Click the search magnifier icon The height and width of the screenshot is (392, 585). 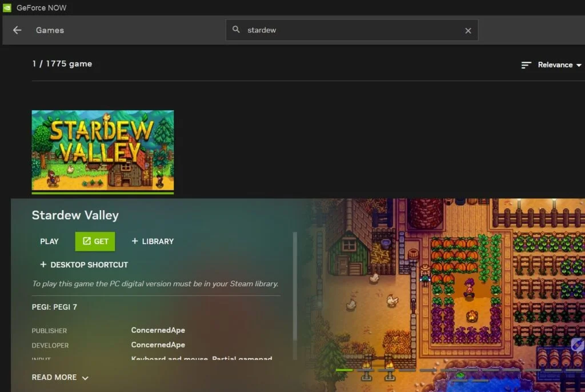point(236,30)
